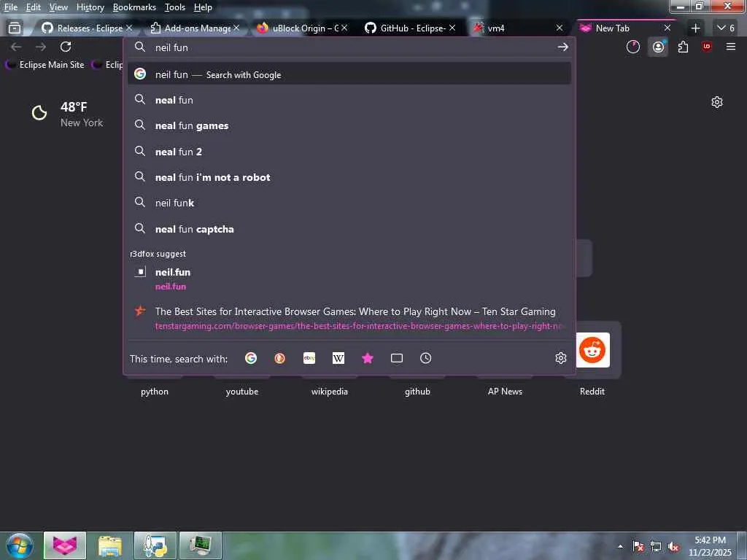Viewport: 747px width, 560px height.
Task: Click the muted volume tray icon
Action: [x=673, y=547]
